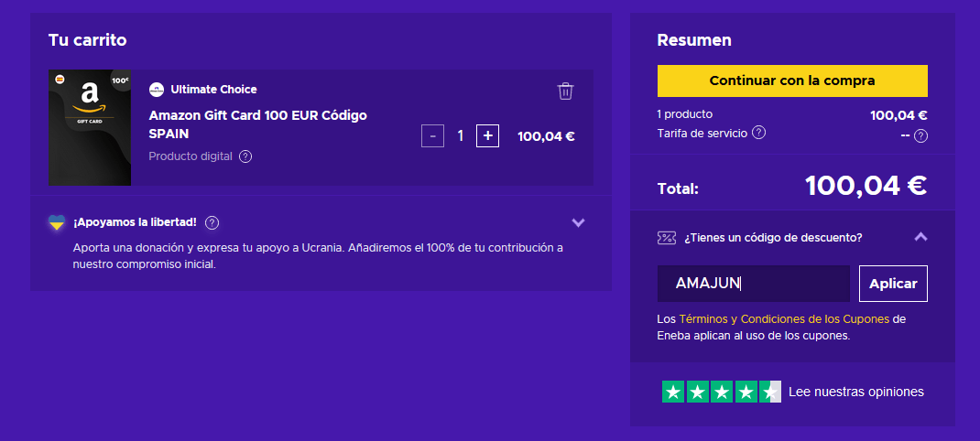Click the Trustpilot star rating

(x=721, y=392)
